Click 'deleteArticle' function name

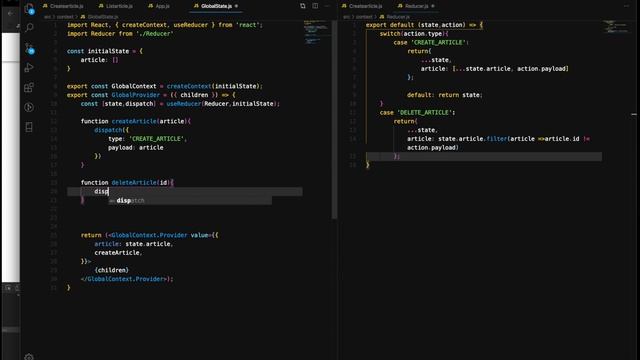pos(134,182)
